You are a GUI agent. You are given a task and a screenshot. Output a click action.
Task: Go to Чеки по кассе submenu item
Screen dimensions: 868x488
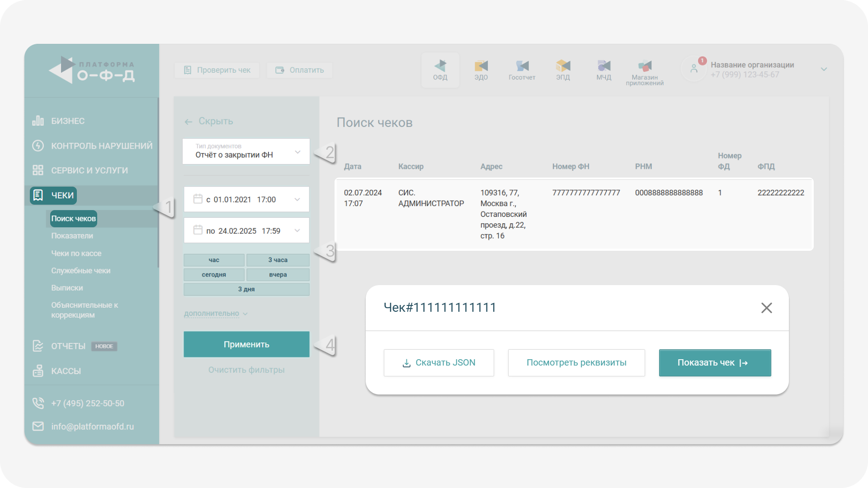pyautogui.click(x=76, y=253)
